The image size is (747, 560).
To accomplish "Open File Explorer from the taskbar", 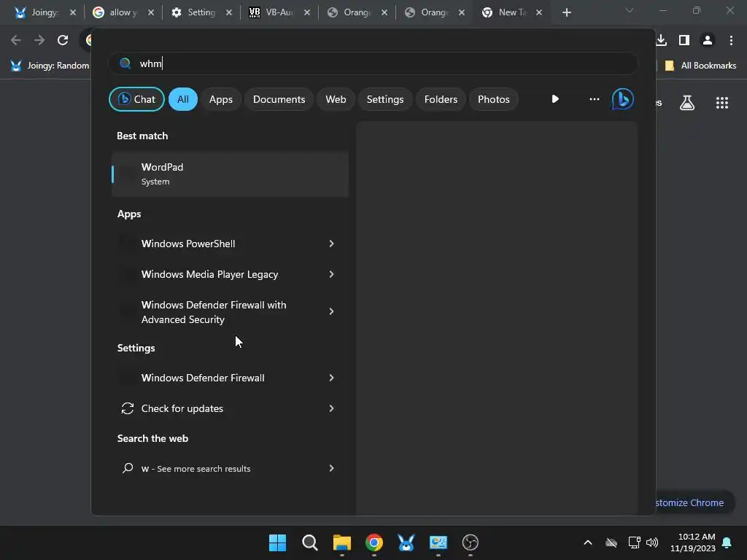I will 341,542.
